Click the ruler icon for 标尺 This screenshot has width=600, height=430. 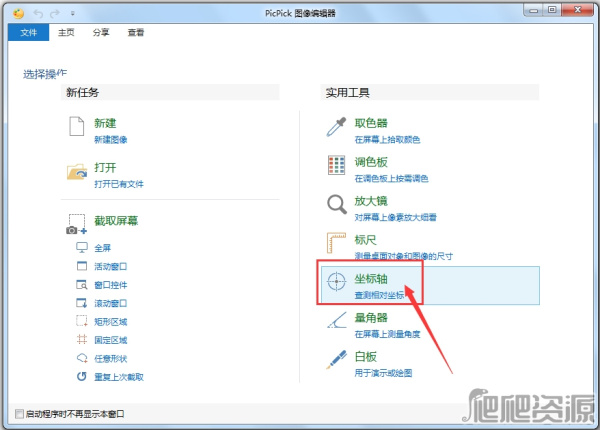pyautogui.click(x=336, y=243)
